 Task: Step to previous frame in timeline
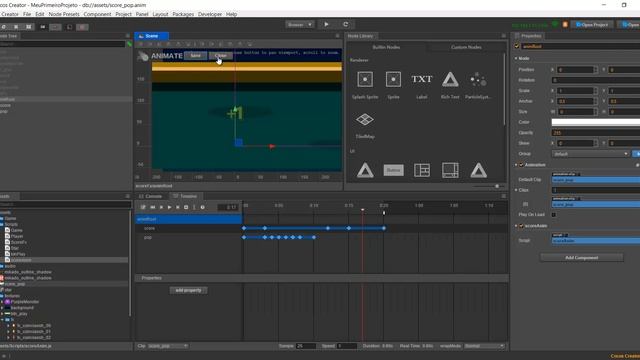[161, 207]
